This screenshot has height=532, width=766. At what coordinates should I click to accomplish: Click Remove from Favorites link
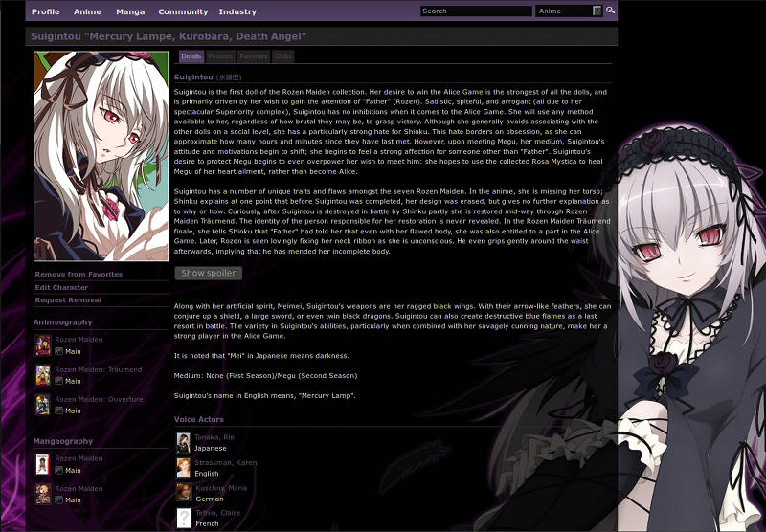(x=79, y=275)
